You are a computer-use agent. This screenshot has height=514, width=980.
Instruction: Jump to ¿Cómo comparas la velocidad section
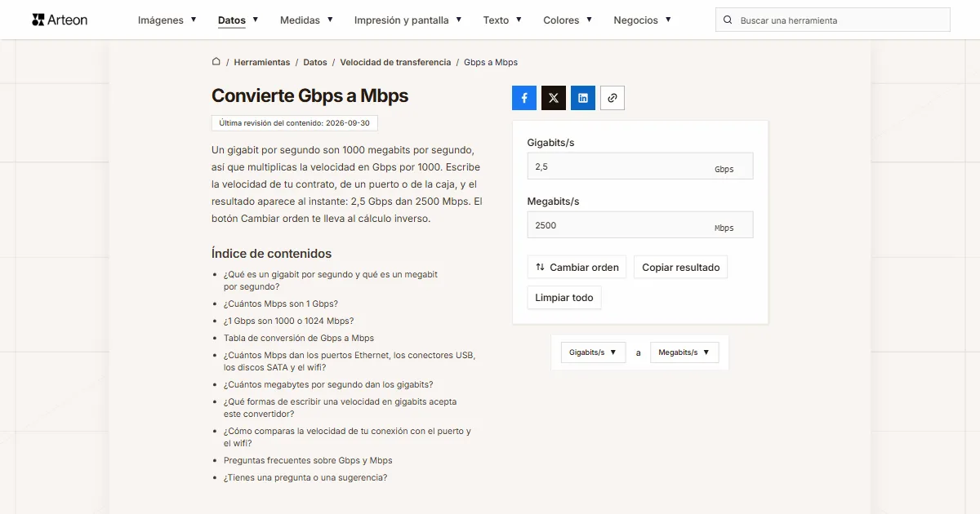(x=348, y=437)
